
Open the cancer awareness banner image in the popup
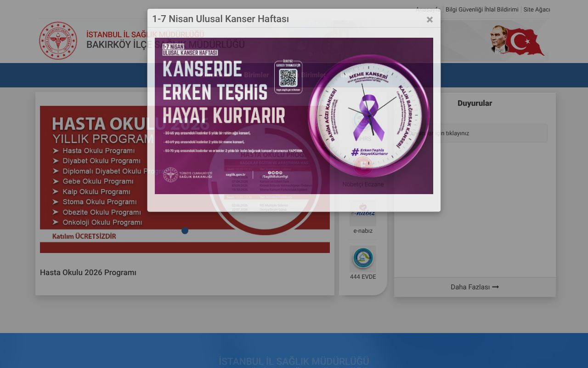(x=294, y=116)
